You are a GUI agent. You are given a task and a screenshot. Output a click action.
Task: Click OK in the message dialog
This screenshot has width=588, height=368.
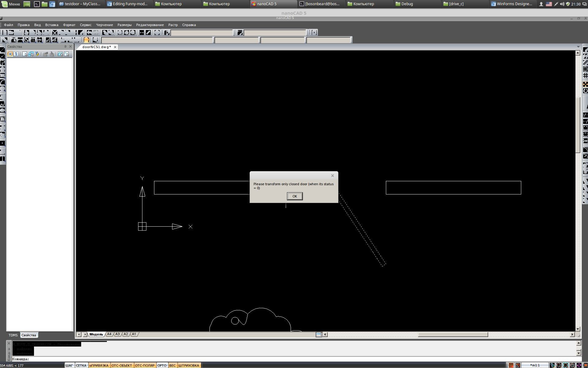click(x=295, y=196)
